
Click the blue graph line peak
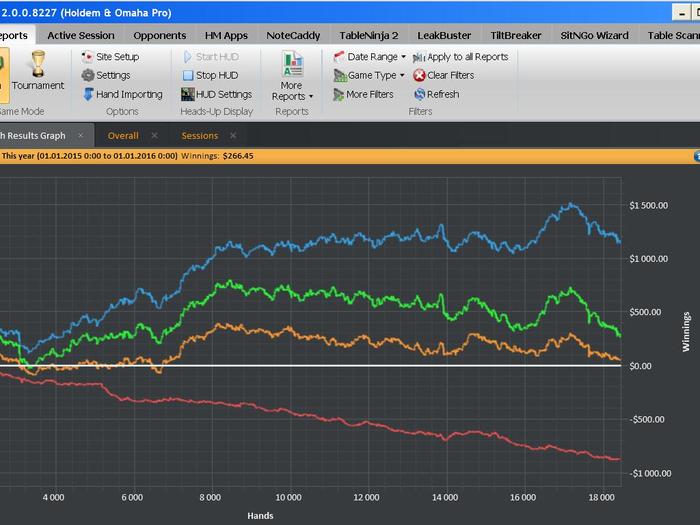pos(570,205)
